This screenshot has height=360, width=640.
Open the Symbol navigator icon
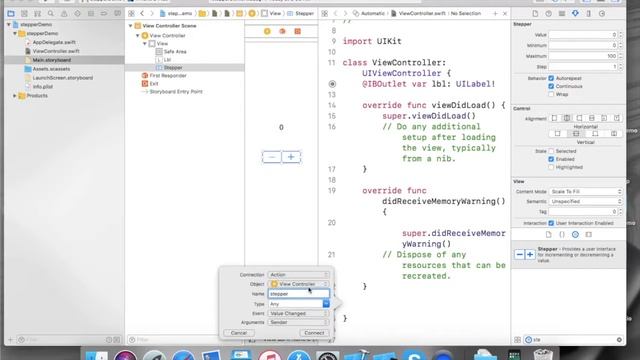pos(37,13)
